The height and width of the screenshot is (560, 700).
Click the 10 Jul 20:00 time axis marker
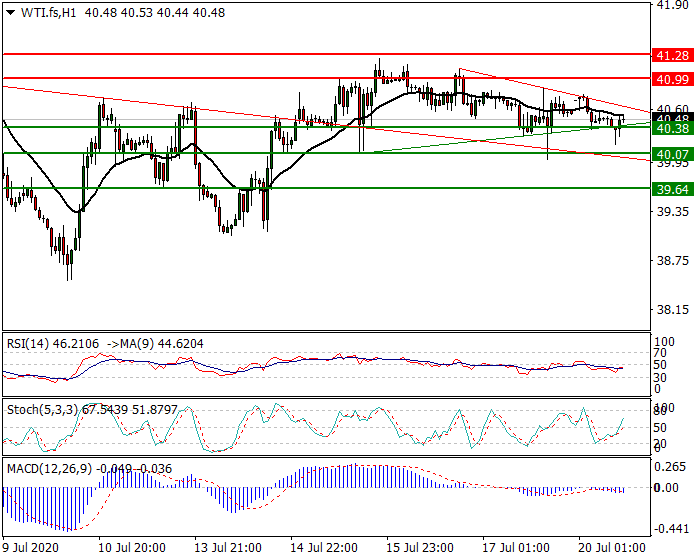click(132, 547)
